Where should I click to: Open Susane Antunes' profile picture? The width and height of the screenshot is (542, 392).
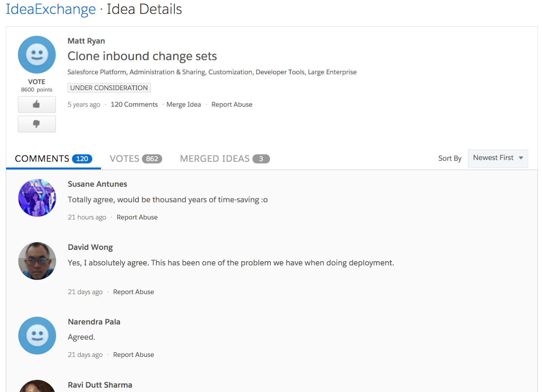[37, 198]
